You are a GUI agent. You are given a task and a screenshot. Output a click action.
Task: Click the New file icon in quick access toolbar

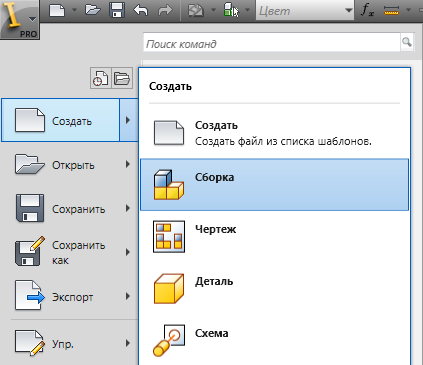57,10
